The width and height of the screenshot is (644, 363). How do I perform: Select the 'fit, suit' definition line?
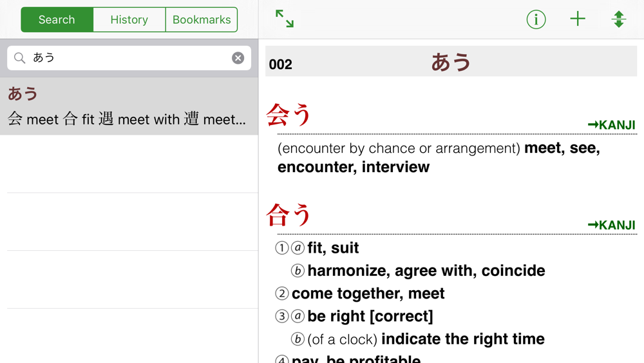(333, 248)
